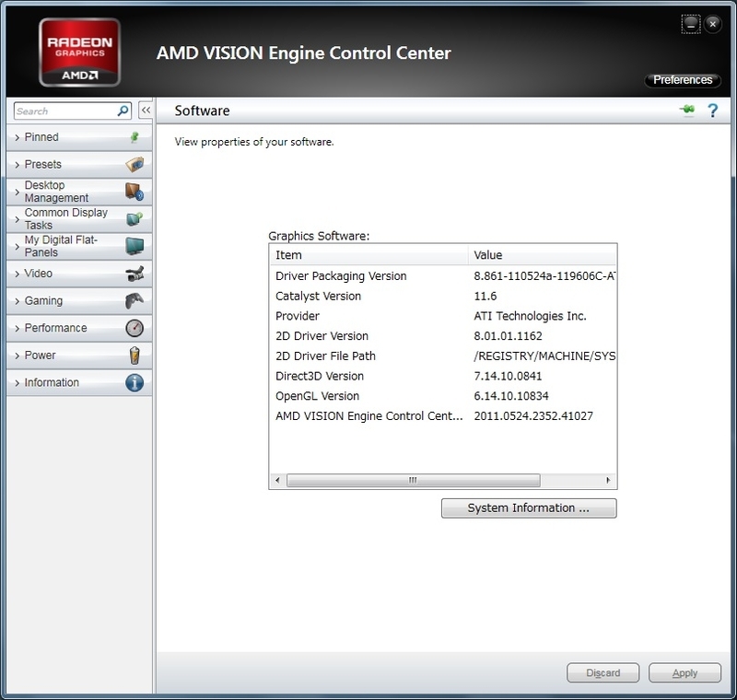
Task: Open help with the question mark icon
Action: coord(712,111)
